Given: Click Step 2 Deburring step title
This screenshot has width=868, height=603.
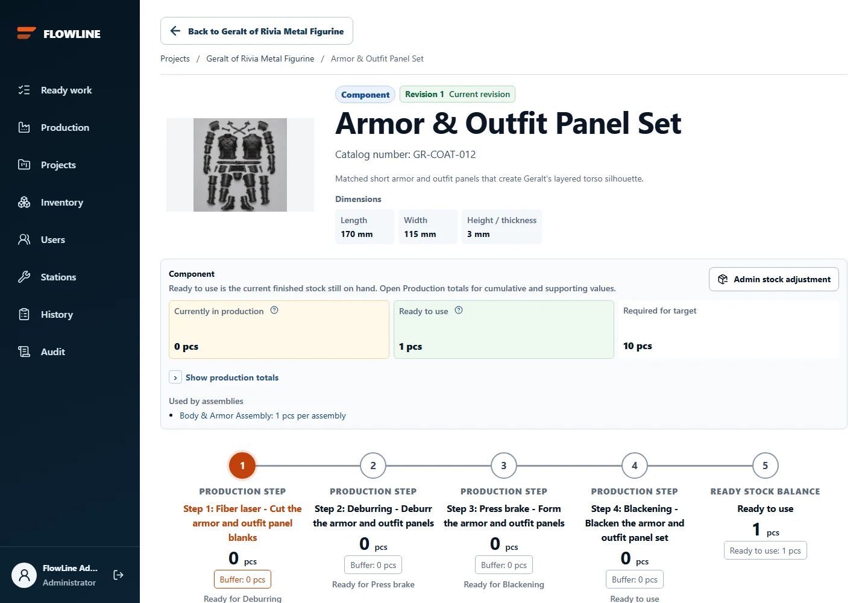Looking at the screenshot, I should (x=373, y=516).
